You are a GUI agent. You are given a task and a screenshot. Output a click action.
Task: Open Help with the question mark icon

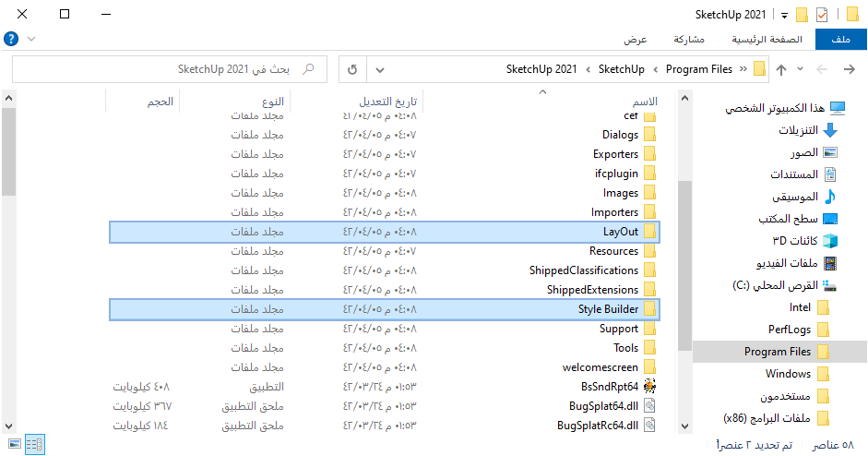coord(11,39)
